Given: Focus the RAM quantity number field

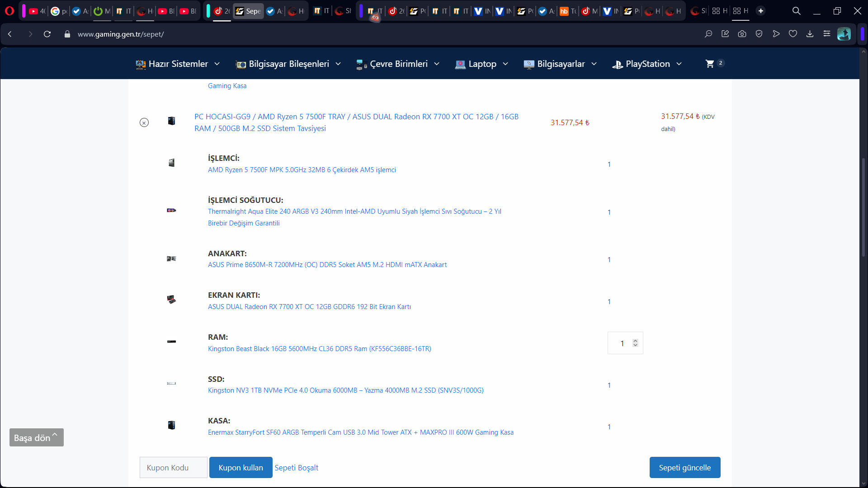Looking at the screenshot, I should [625, 343].
